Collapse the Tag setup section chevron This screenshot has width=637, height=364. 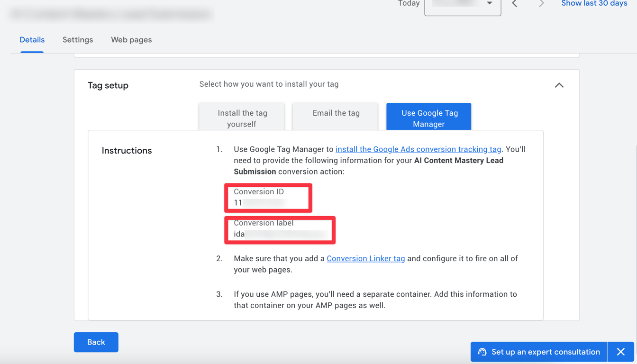(559, 85)
